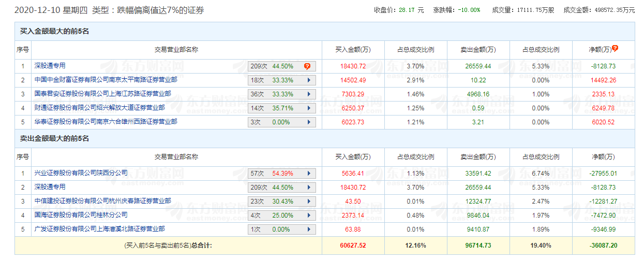Click the arrow icon next to 57次 54.39%
This screenshot has height=259, width=644.
point(309,173)
